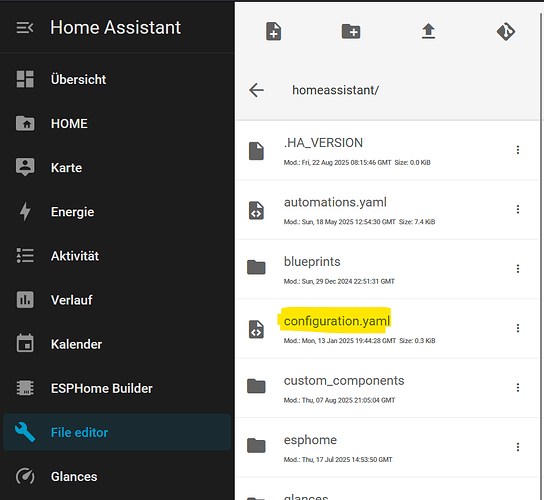Viewport: 544px width, 500px height.
Task: Click the upload file icon
Action: click(428, 31)
